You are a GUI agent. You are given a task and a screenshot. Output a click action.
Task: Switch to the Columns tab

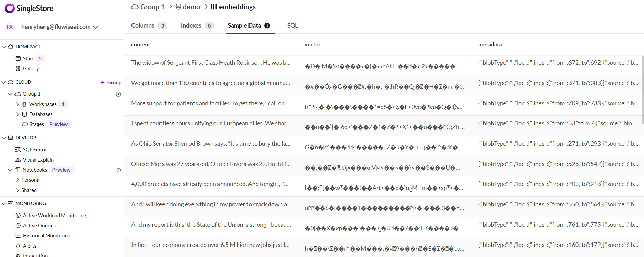143,26
